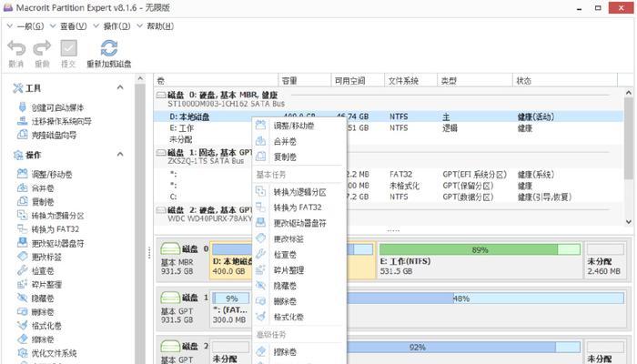This screenshot has height=364, width=637.
Task: Select Convert to FAT32 in context menu
Action: 299,207
